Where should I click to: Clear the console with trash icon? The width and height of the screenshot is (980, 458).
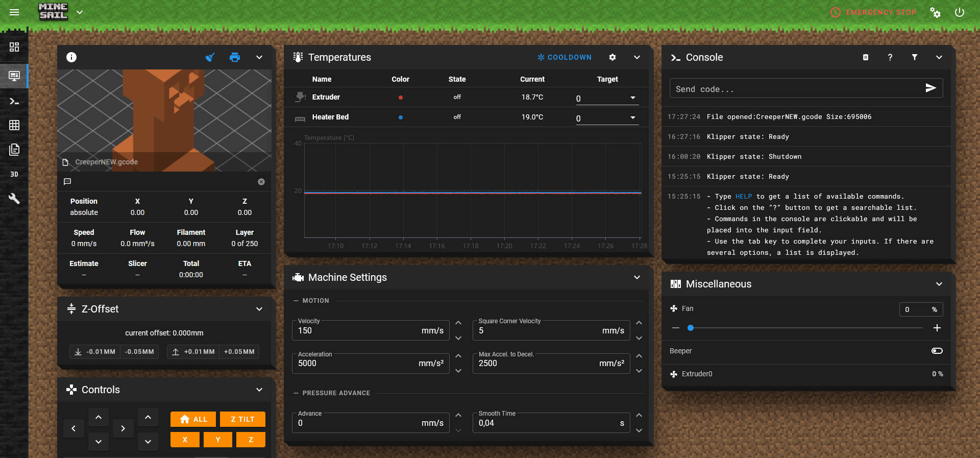point(866,57)
